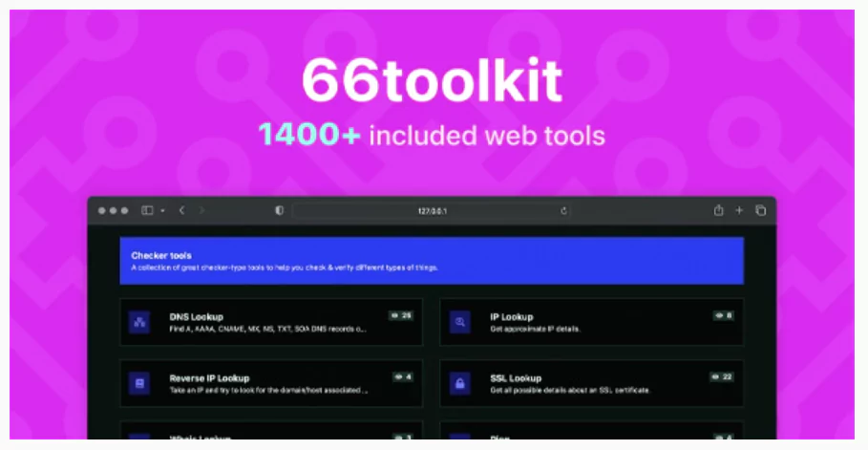Click the red close window dot

tap(102, 210)
